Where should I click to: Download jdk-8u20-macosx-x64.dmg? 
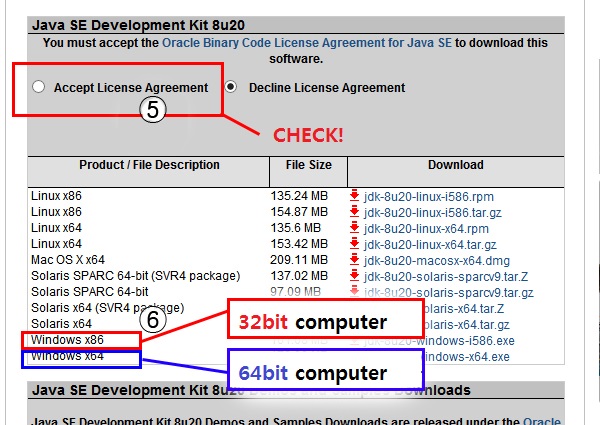[x=437, y=261]
